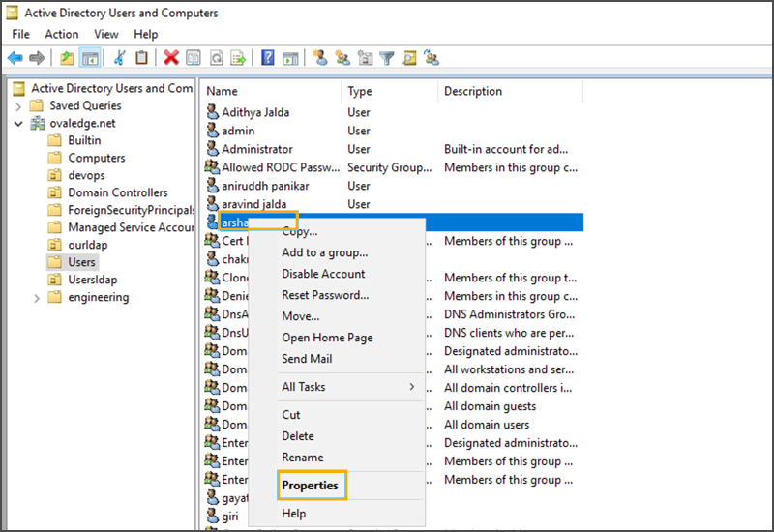Open Help via blue question mark icon

[268, 58]
